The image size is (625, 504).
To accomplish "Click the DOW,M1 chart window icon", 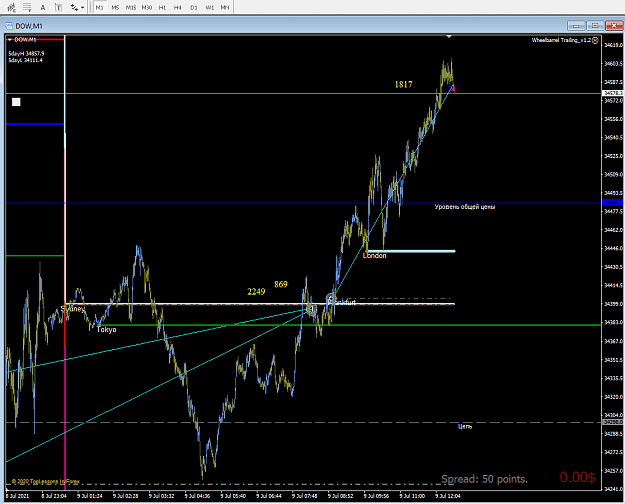I will click(x=8, y=26).
